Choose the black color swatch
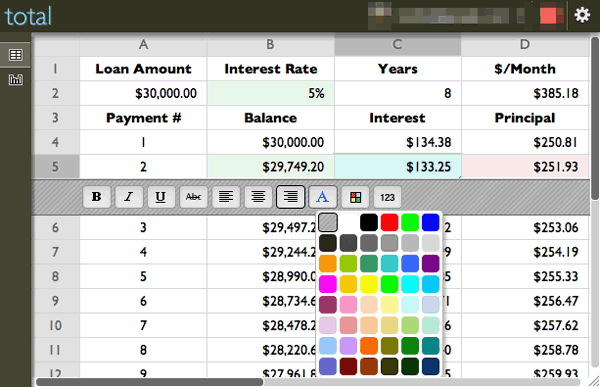 pyautogui.click(x=369, y=222)
